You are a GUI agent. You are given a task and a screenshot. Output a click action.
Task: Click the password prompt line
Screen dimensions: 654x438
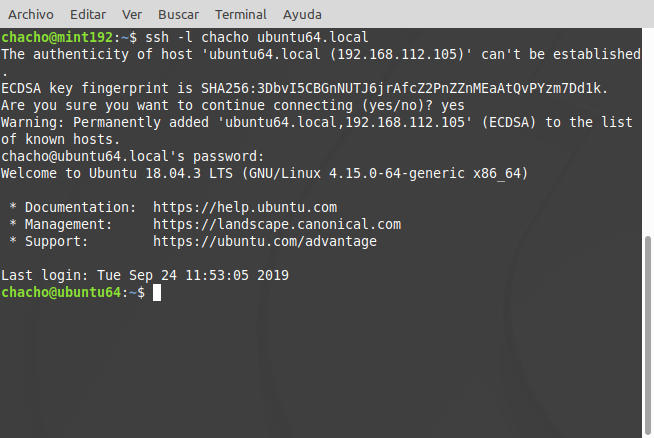pyautogui.click(x=132, y=156)
